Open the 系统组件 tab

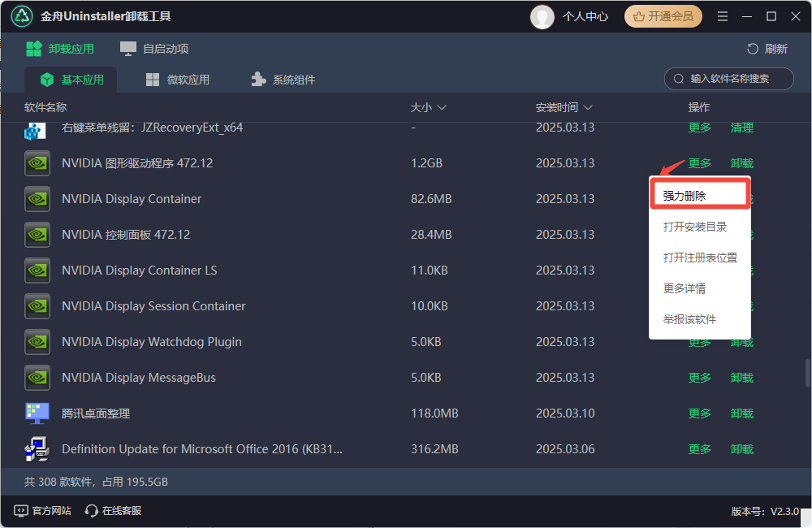[283, 80]
